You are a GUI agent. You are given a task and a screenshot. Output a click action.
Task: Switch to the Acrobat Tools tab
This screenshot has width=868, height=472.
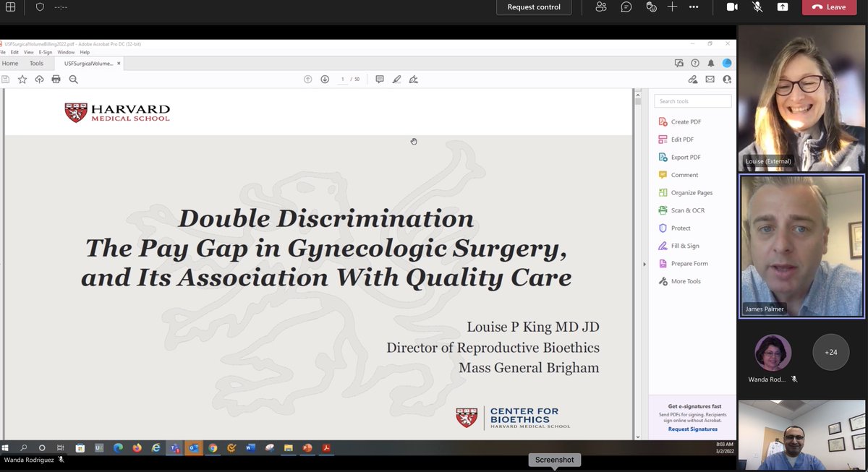click(36, 64)
